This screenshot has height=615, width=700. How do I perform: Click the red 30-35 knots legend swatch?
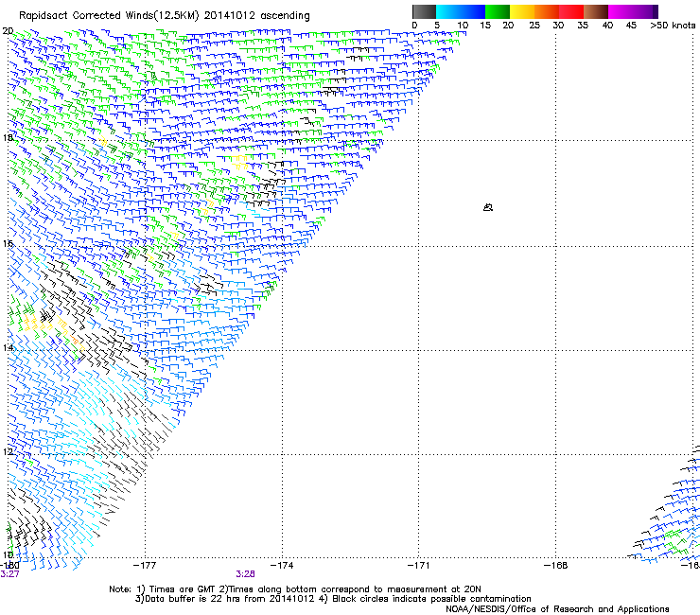(x=571, y=11)
